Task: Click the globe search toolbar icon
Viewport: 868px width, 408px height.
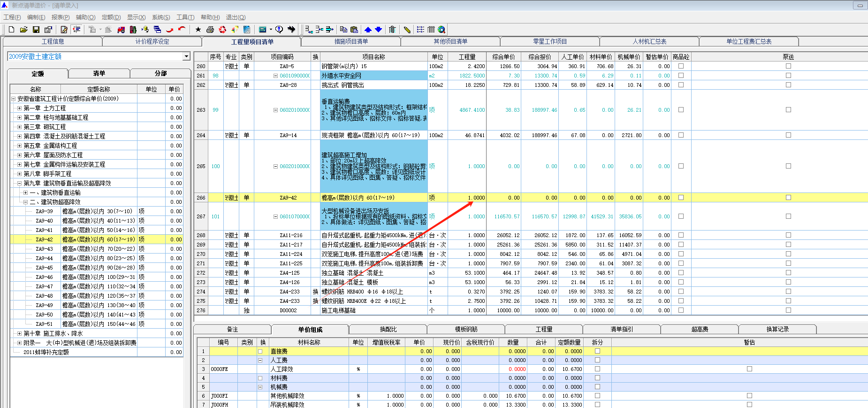Action: point(442,30)
